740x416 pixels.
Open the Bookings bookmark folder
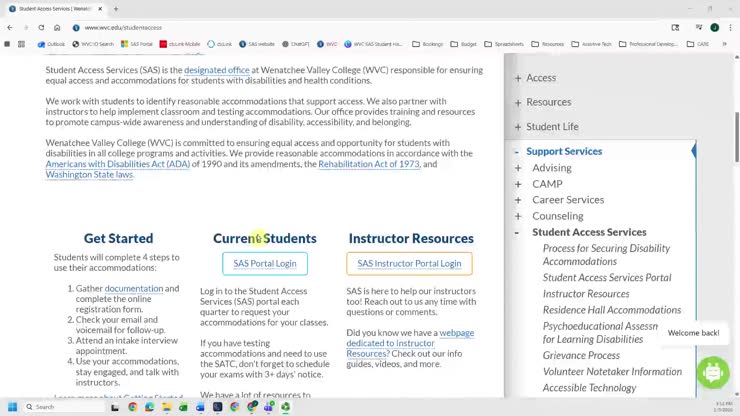428,44
